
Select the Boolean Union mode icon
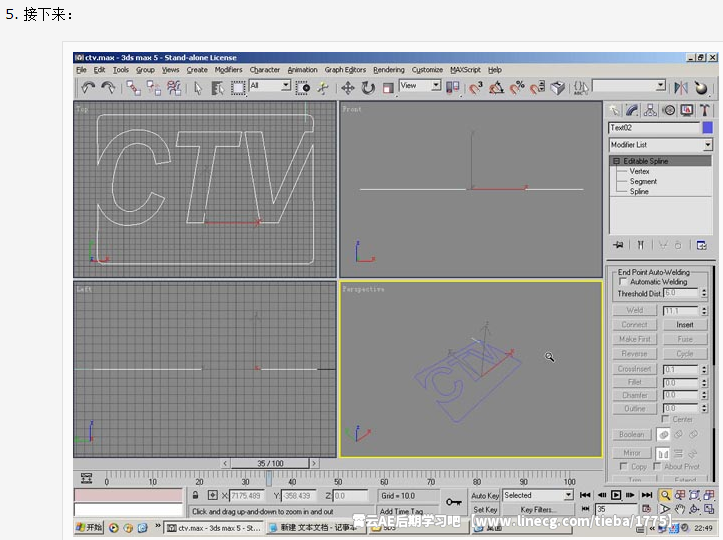663,434
